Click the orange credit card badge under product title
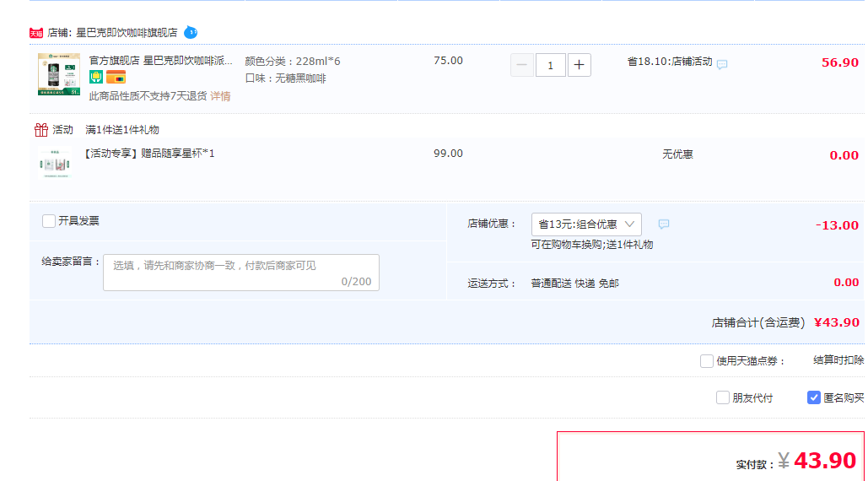This screenshot has width=868, height=481. pyautogui.click(x=116, y=77)
